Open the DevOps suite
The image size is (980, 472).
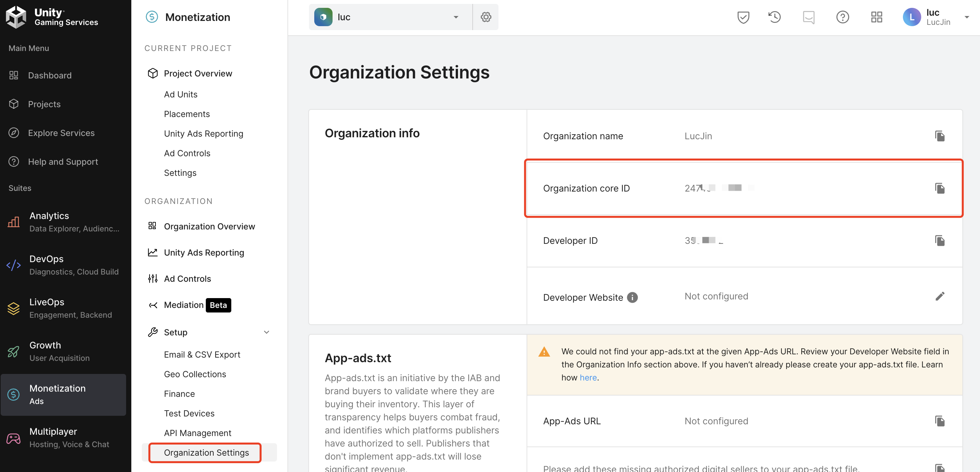point(63,265)
